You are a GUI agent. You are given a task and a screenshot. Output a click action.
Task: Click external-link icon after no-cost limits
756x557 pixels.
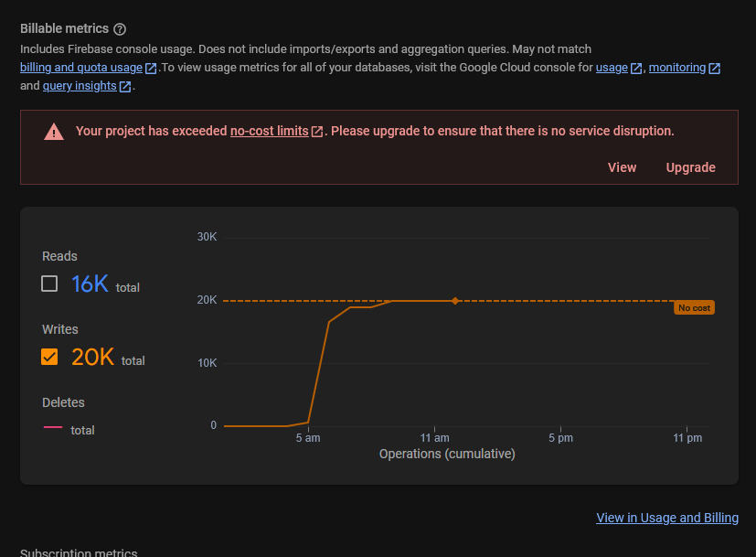pyautogui.click(x=317, y=132)
